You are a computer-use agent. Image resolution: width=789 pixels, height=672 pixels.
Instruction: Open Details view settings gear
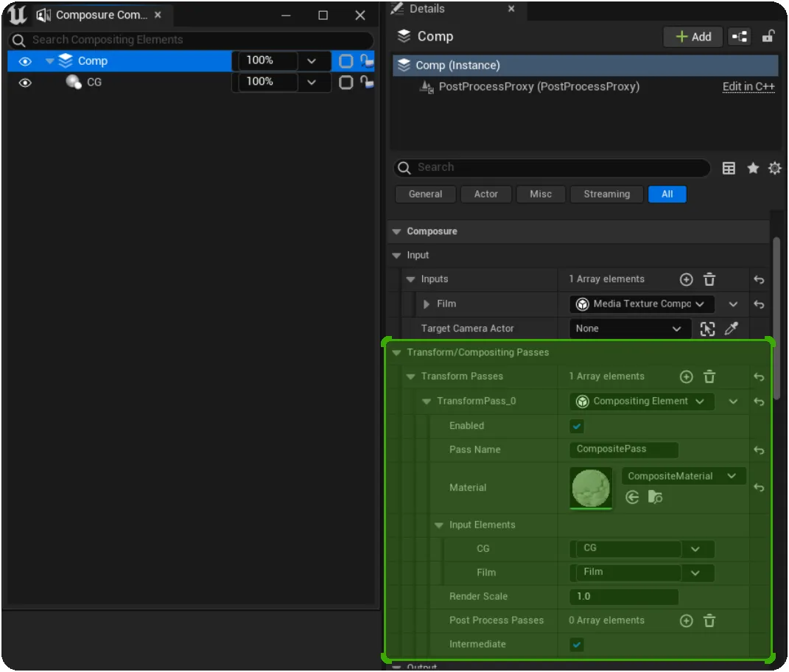[775, 168]
